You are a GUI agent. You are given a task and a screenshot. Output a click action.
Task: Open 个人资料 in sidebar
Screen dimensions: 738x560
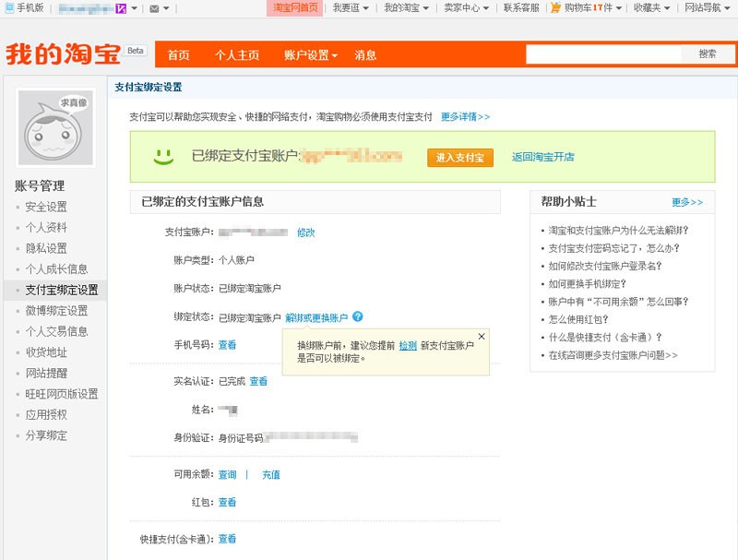tap(46, 228)
